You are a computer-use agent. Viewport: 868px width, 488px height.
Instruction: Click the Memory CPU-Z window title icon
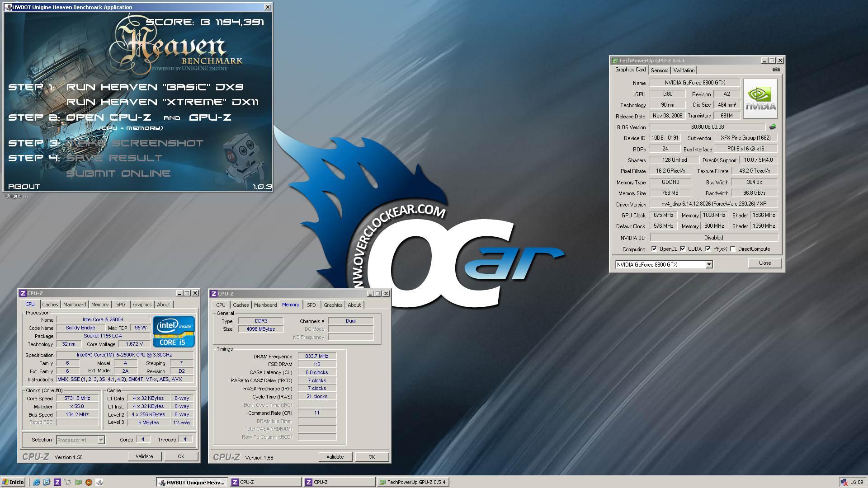point(214,294)
